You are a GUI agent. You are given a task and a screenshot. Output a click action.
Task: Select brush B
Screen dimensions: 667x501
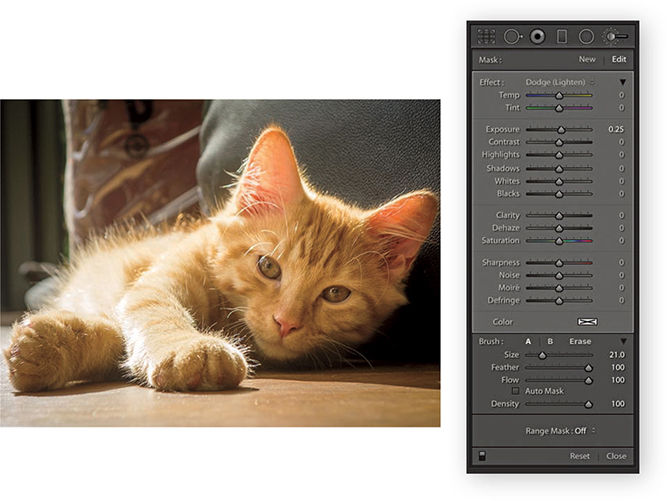point(550,342)
